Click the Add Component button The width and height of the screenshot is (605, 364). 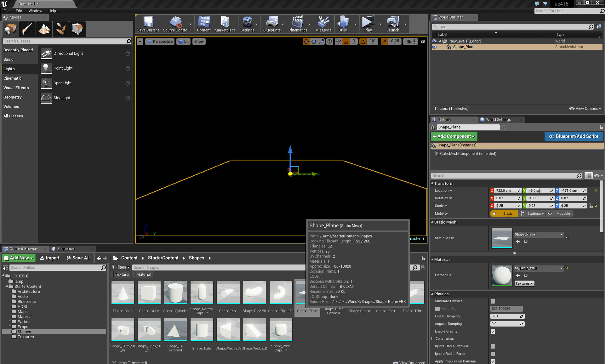click(454, 136)
